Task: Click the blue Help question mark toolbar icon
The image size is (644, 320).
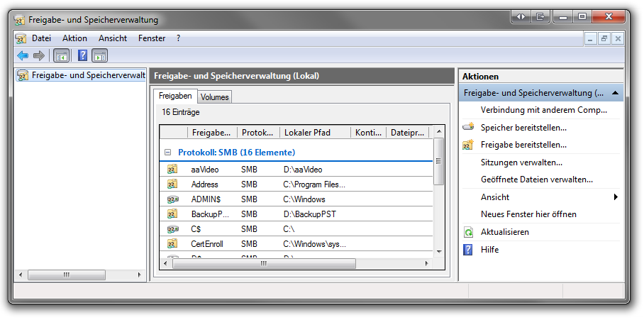Action: pyautogui.click(x=83, y=55)
